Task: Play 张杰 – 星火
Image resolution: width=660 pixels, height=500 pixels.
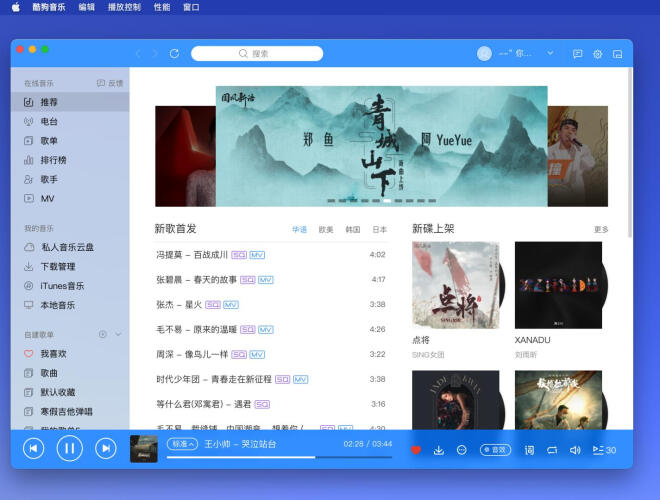Action: tap(271, 305)
